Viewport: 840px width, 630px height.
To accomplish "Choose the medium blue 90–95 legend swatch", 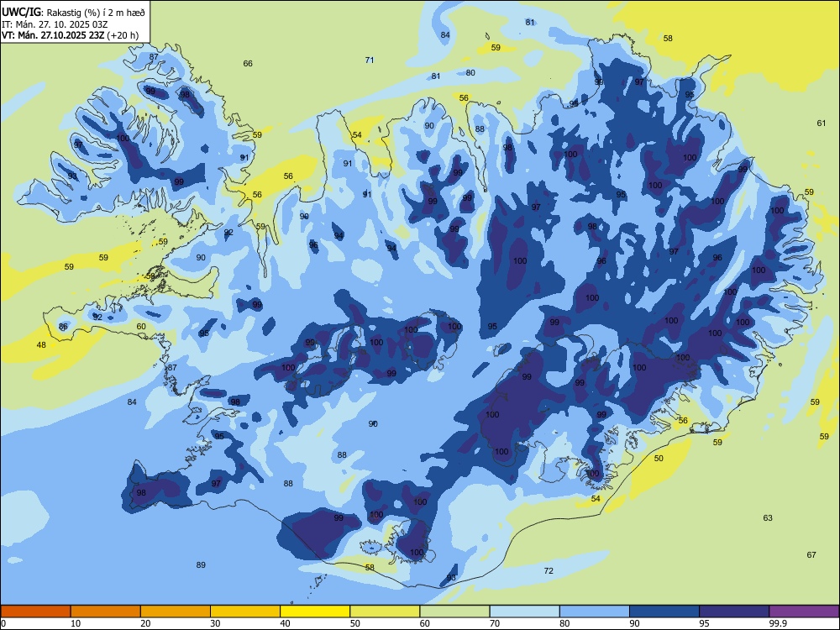I will 664,612.
